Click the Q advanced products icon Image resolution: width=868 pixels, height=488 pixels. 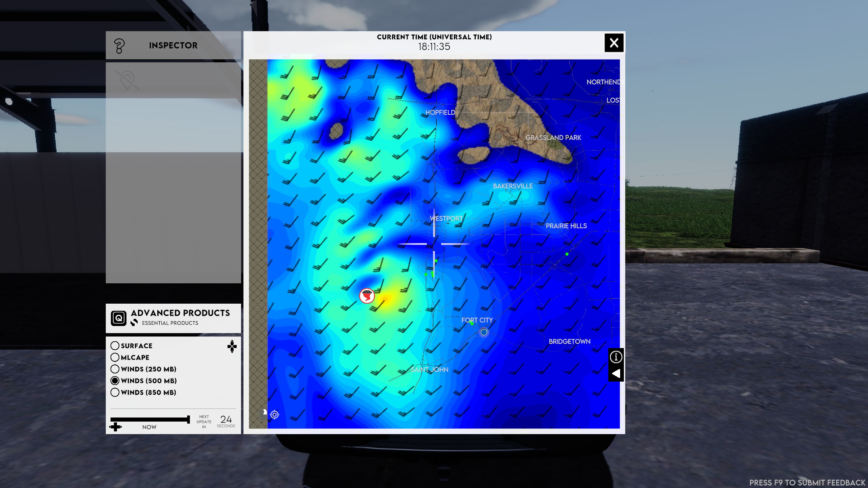[x=119, y=318]
